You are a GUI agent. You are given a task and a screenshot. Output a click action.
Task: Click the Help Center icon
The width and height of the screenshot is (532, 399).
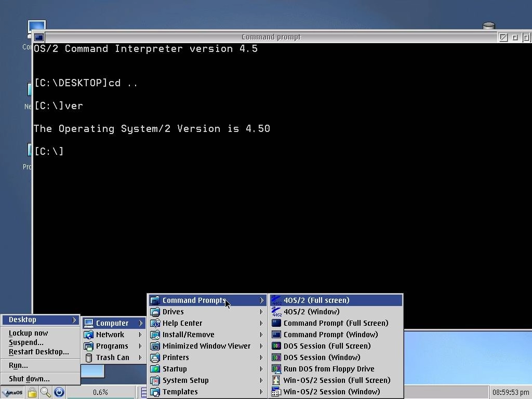[155, 323]
